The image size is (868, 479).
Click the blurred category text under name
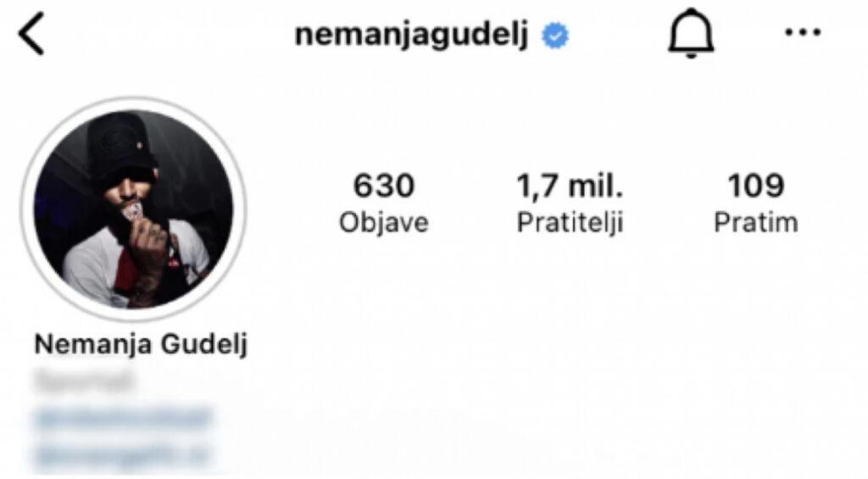point(84,381)
